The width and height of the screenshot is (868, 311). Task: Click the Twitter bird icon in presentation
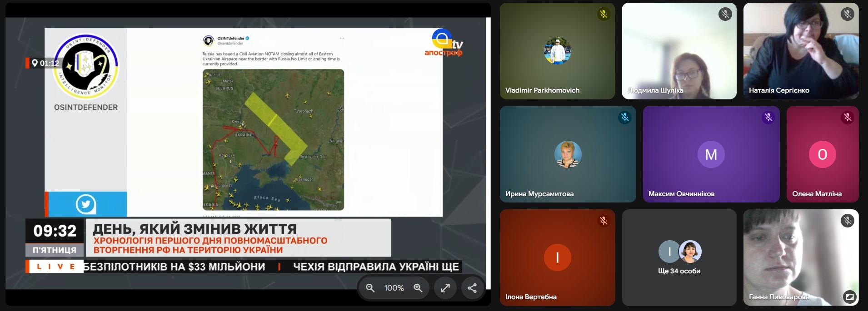[x=86, y=204]
